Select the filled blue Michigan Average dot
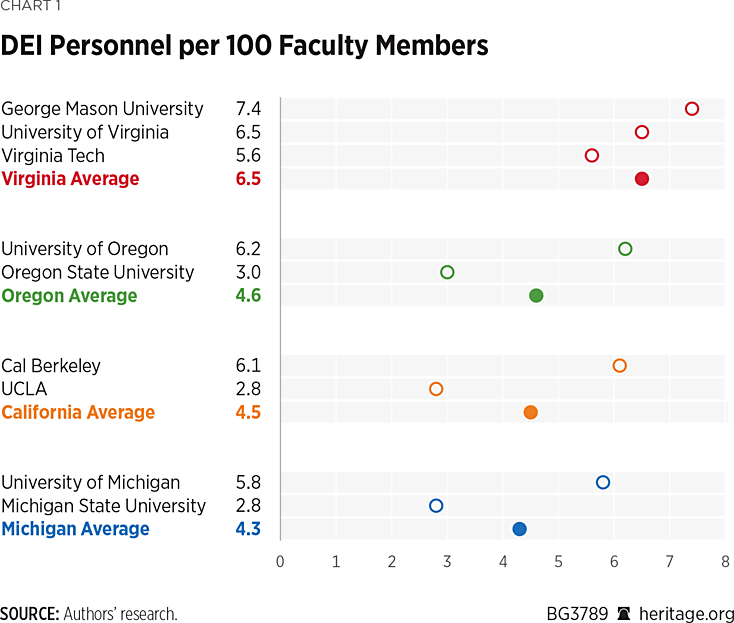Viewport: 734px width, 623px height. (x=519, y=529)
